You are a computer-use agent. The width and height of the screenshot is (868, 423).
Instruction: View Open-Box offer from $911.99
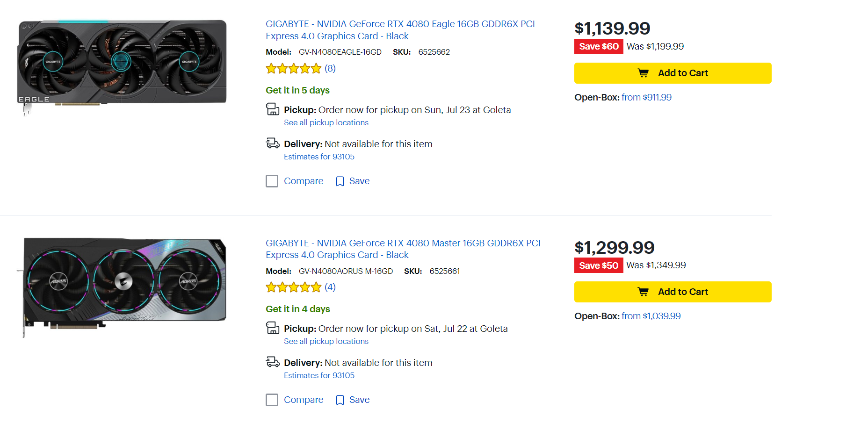(x=646, y=97)
